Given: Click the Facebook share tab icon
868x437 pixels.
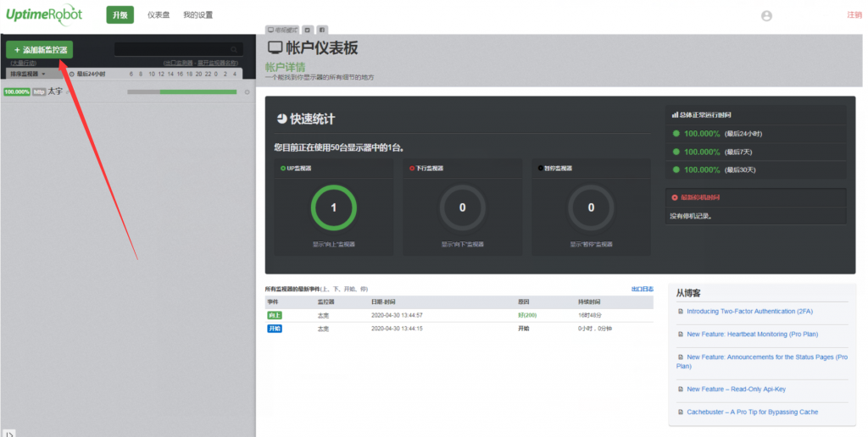Looking at the screenshot, I should click(321, 30).
